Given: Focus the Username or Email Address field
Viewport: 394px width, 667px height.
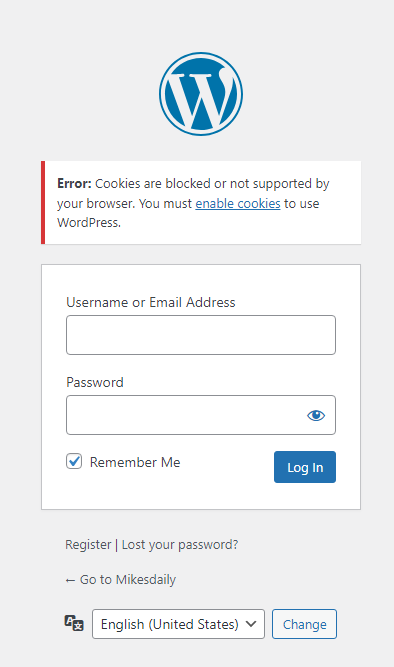Looking at the screenshot, I should point(201,335).
